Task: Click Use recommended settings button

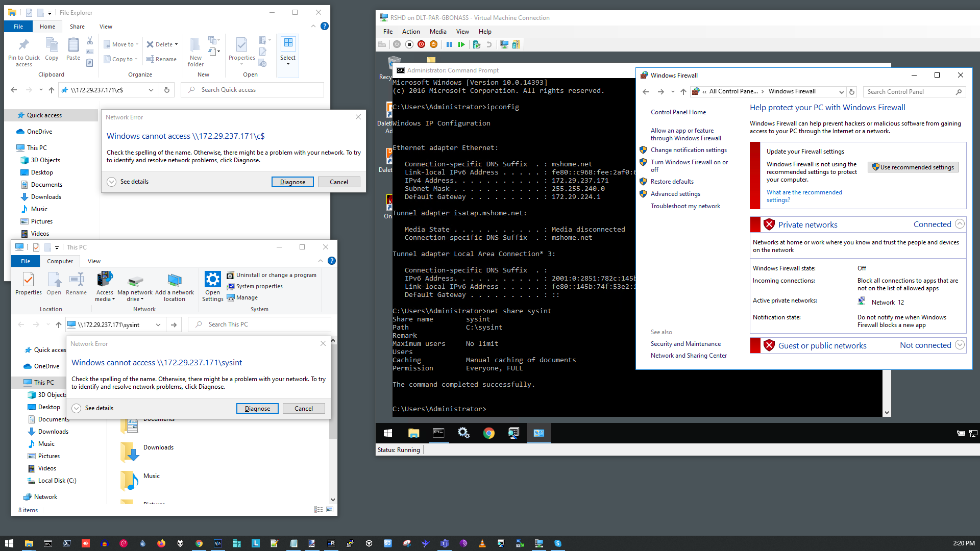Action: (913, 167)
